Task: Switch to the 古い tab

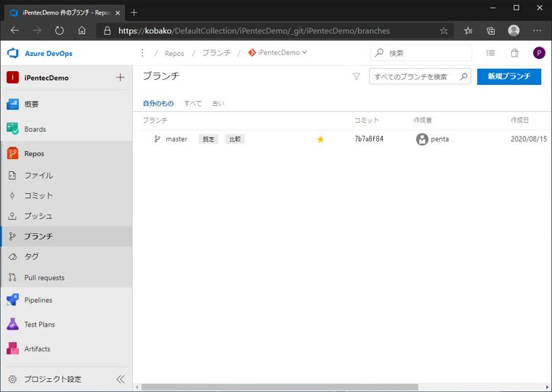Action: (x=218, y=104)
